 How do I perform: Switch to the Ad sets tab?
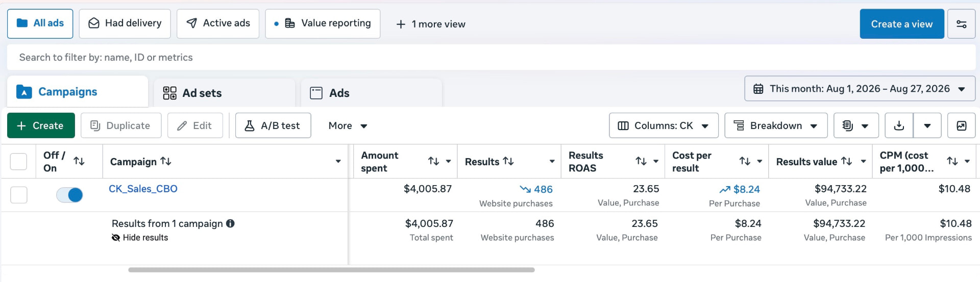click(225, 93)
